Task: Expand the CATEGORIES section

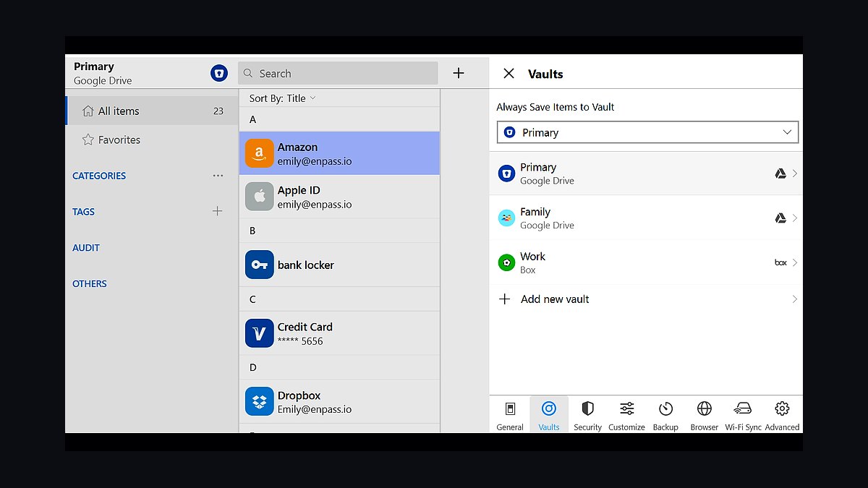Action: 99,176
